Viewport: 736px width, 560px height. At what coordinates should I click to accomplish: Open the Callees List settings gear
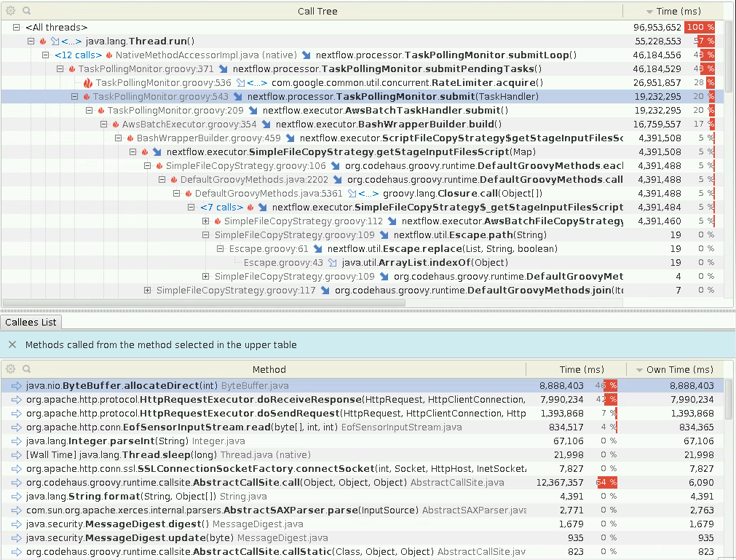pos(9,369)
